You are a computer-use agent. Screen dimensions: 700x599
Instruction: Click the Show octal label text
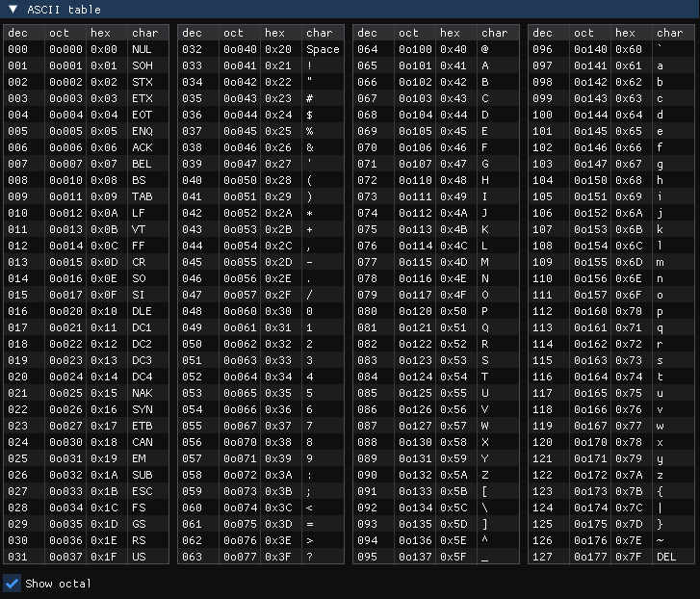point(59,584)
